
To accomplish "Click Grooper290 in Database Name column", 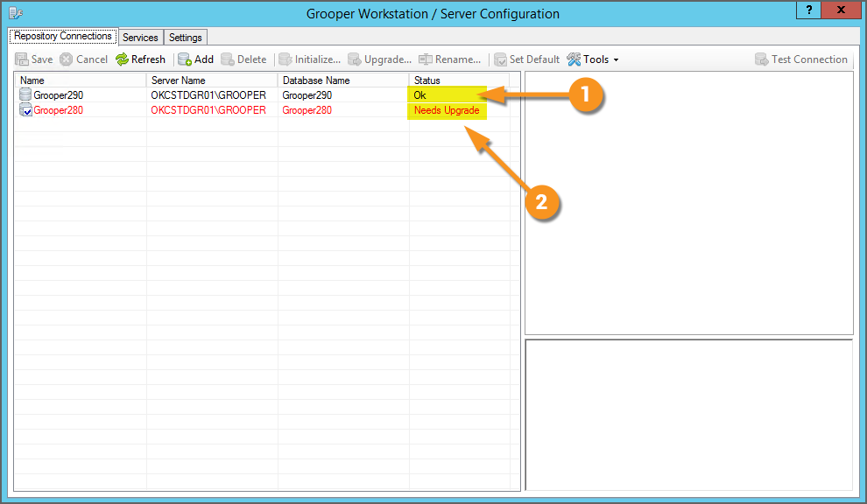I will coord(307,95).
